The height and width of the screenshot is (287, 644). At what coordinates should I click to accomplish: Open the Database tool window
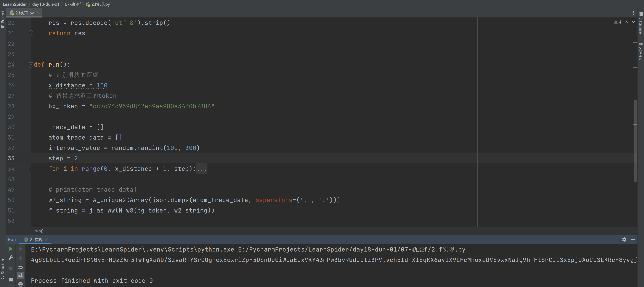[641, 23]
